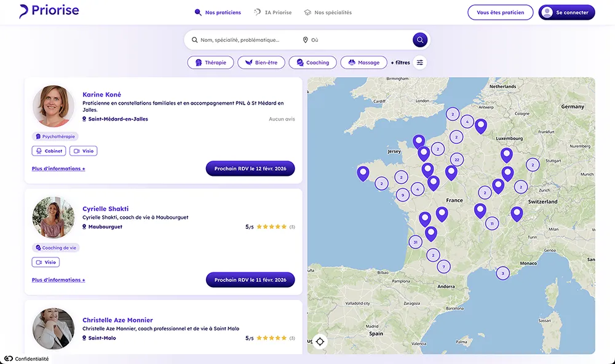Click the location pin icon beside Où
Image resolution: width=615 pixels, height=364 pixels.
coord(305,40)
